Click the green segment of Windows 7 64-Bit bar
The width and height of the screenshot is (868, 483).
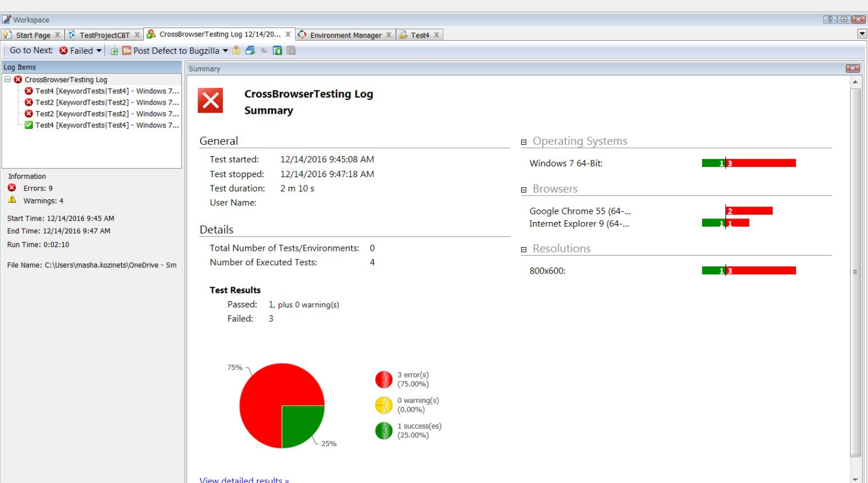point(713,163)
